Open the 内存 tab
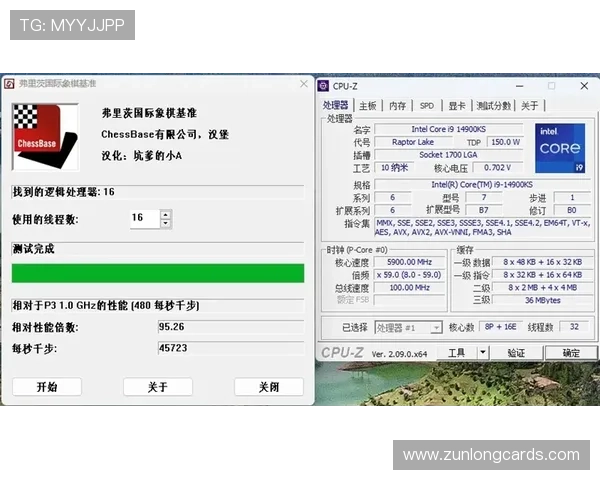The height and width of the screenshot is (480, 600). (x=397, y=106)
